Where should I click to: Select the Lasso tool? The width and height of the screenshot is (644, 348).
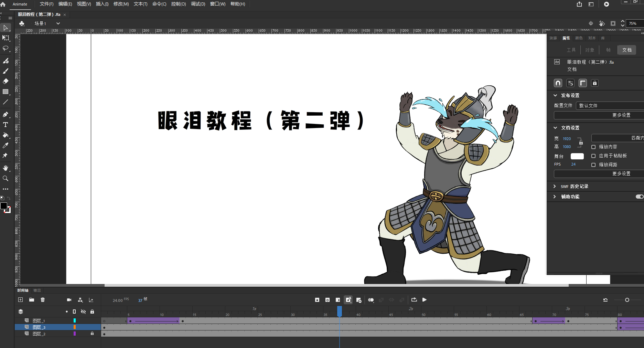(x=6, y=48)
